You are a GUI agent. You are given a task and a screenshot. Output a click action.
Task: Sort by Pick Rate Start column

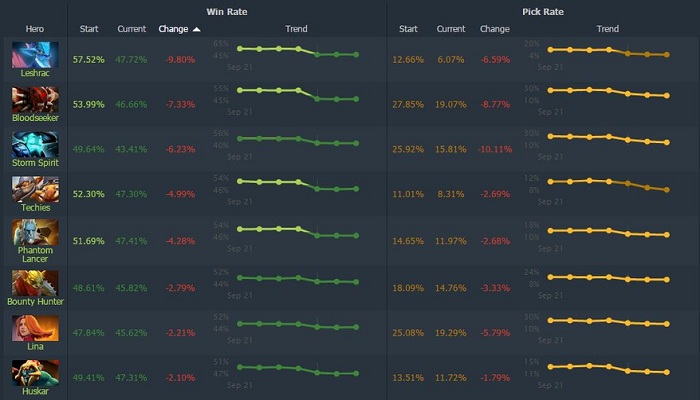point(408,29)
